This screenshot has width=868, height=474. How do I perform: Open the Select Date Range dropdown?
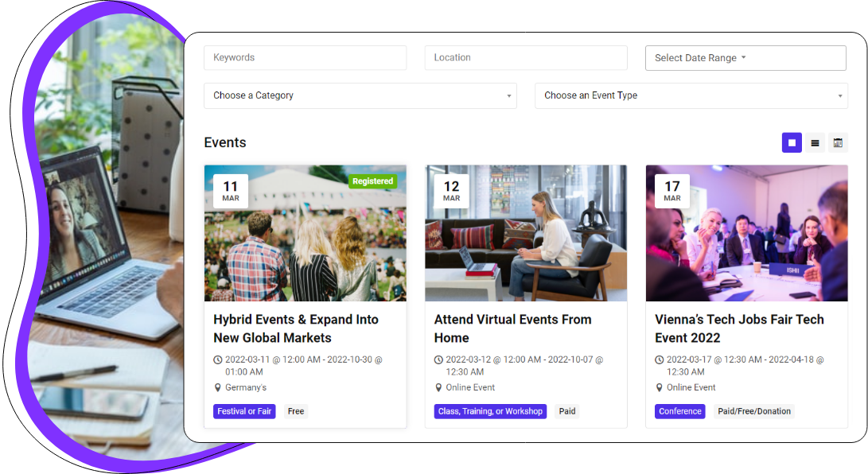(x=745, y=57)
